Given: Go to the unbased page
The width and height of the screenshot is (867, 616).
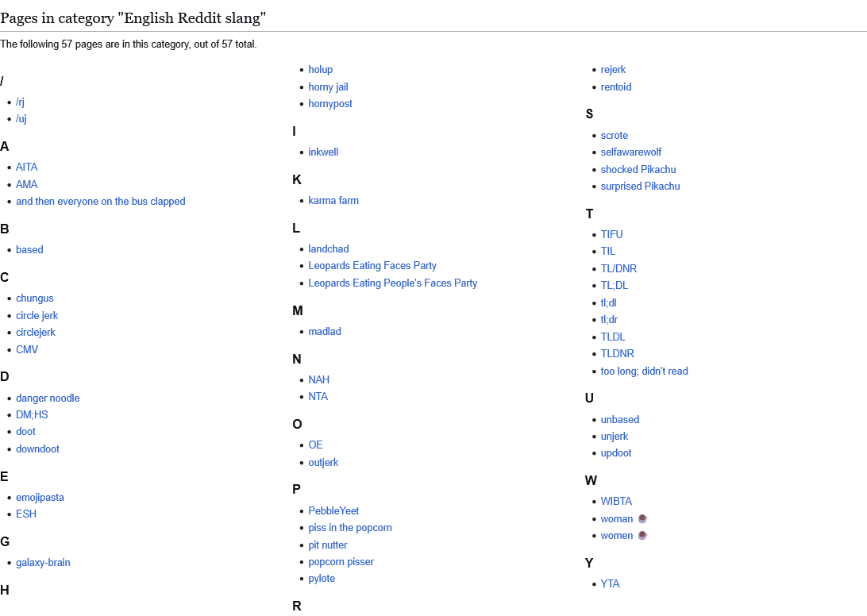Looking at the screenshot, I should tap(620, 420).
